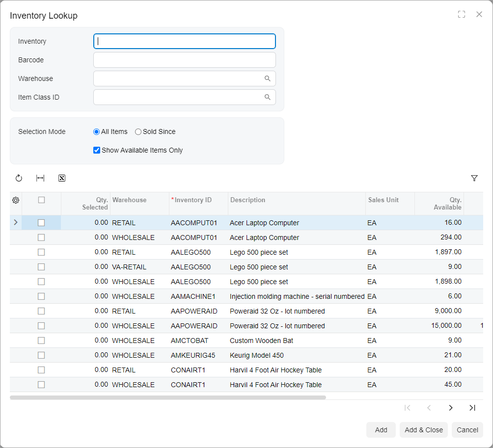Viewport: 493px width, 448px height.
Task: Sort by Description column header
Action: pyautogui.click(x=248, y=200)
